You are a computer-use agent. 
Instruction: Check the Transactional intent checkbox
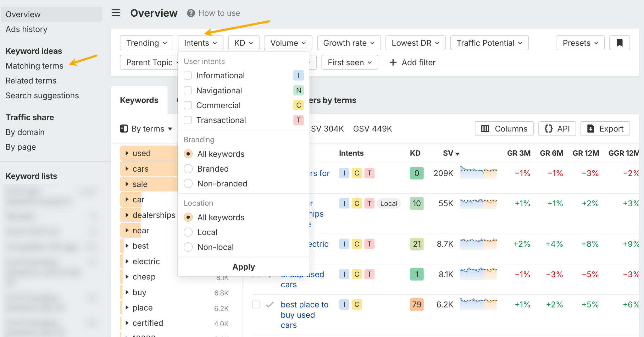(x=188, y=120)
